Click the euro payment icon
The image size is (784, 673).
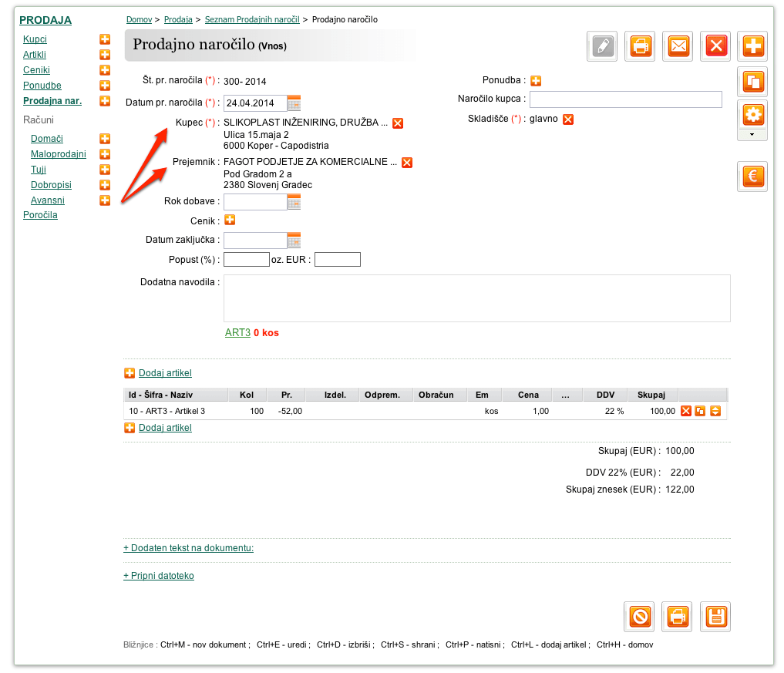pos(753,177)
